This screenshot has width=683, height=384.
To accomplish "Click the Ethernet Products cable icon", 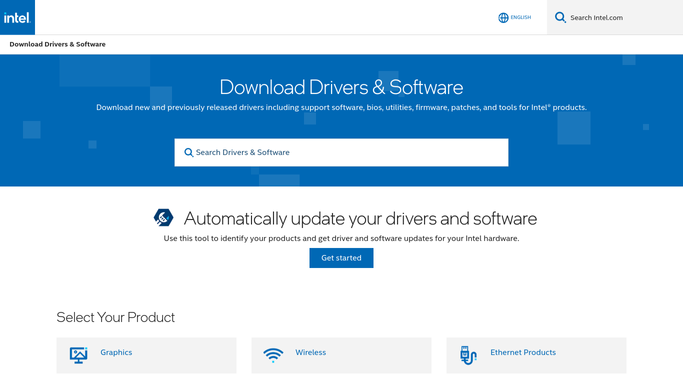I will point(468,355).
